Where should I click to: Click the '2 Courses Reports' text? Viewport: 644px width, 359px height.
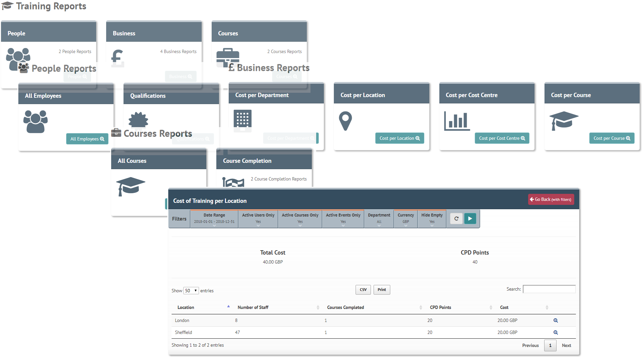(x=284, y=51)
